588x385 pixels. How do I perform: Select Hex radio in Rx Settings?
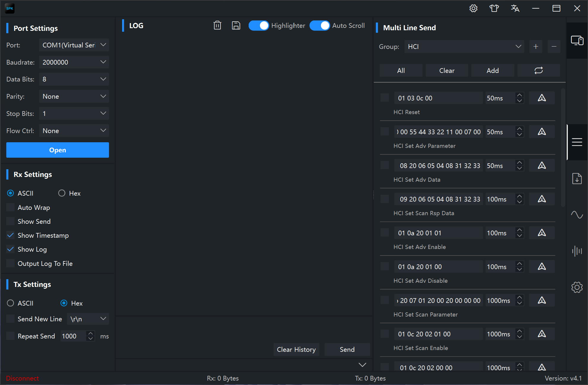point(62,193)
